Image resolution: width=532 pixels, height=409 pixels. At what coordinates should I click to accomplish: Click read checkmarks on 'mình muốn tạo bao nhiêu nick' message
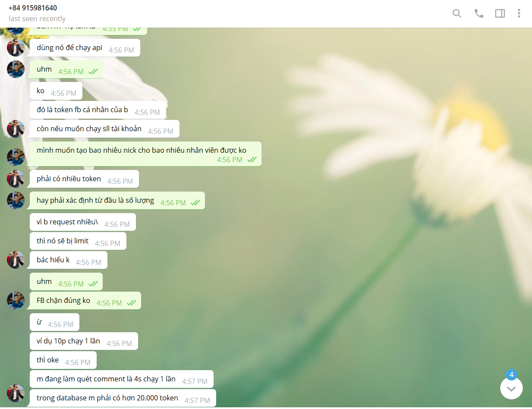click(x=252, y=160)
